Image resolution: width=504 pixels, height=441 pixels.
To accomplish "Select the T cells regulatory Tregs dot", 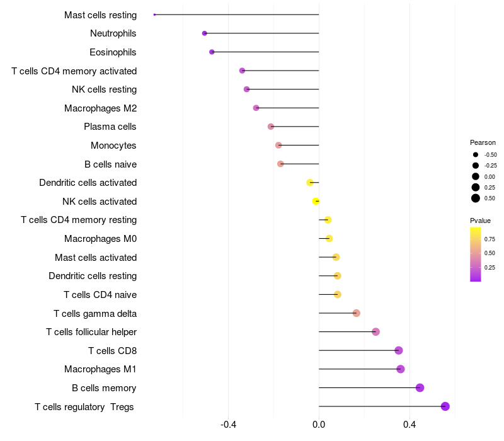I will pos(445,406).
